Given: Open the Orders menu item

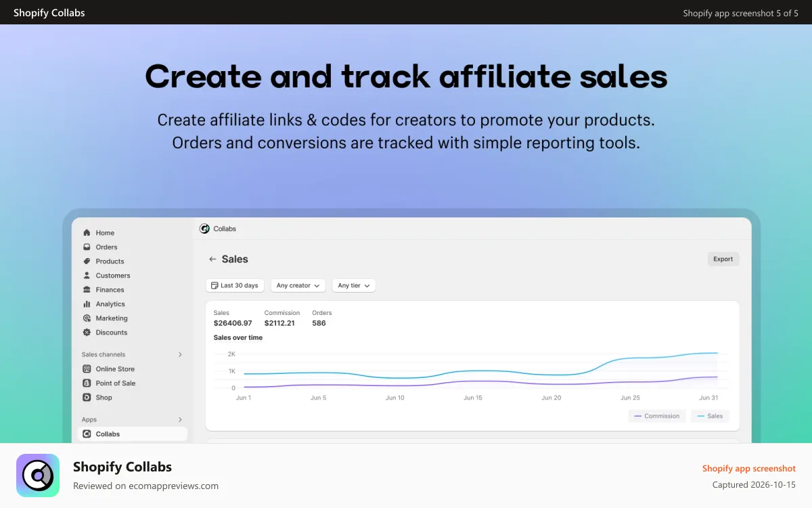Looking at the screenshot, I should point(106,247).
